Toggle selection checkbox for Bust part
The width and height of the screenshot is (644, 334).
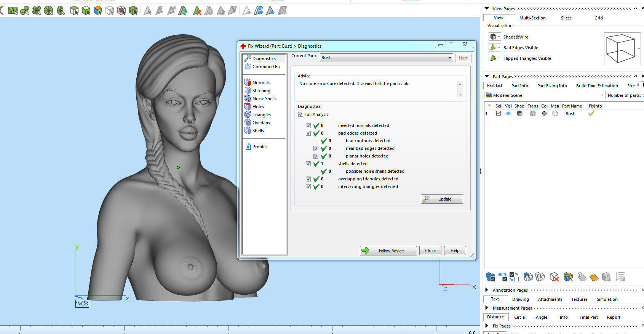pyautogui.click(x=498, y=113)
